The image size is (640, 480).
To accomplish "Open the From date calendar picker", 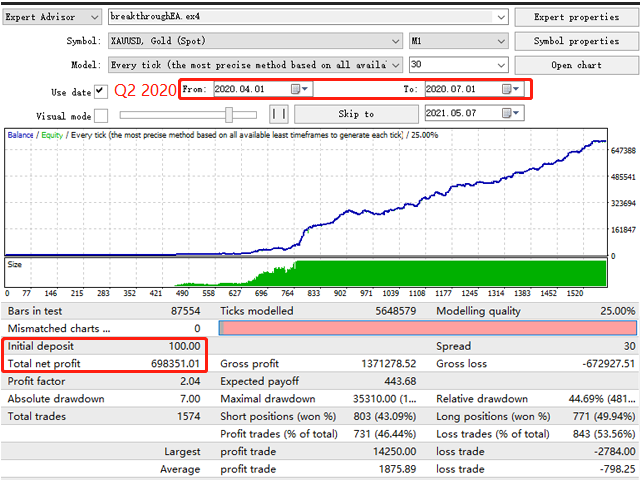I will click(300, 89).
